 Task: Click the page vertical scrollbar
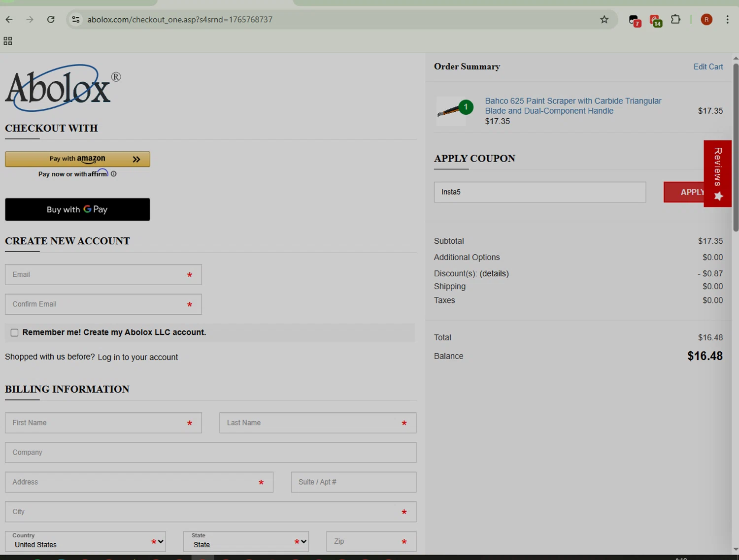pos(736,148)
